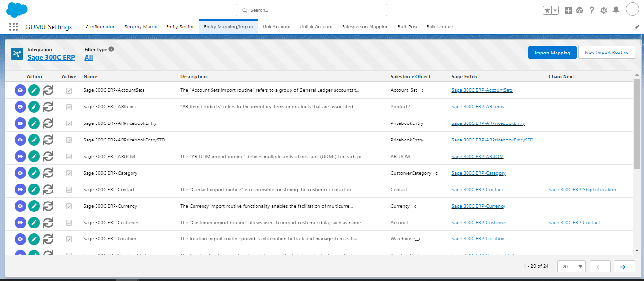Open the Salesperson Mapping tab

coord(365,27)
